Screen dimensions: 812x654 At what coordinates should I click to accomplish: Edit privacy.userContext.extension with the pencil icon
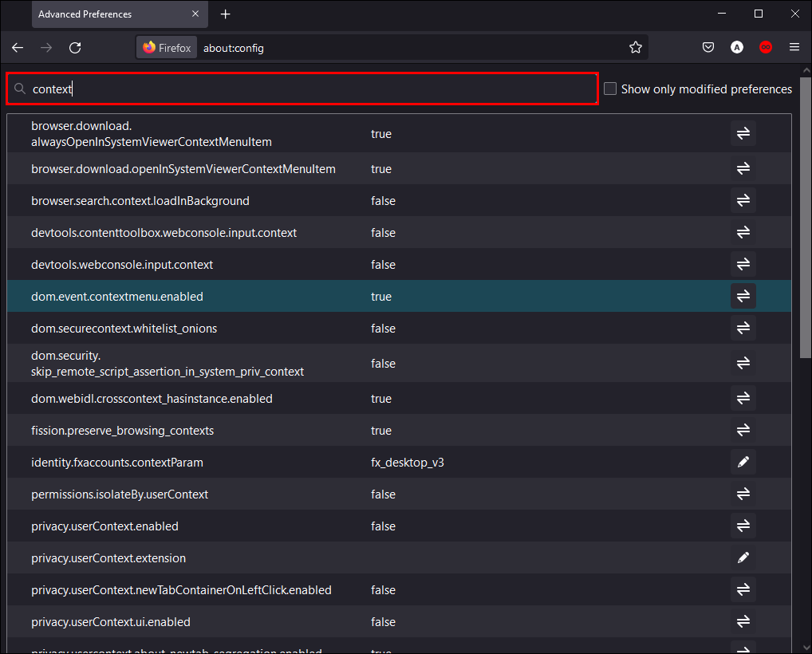tap(743, 558)
